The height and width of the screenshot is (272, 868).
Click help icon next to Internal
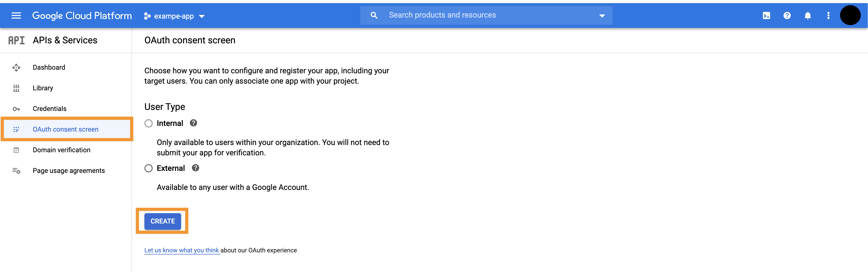click(193, 123)
